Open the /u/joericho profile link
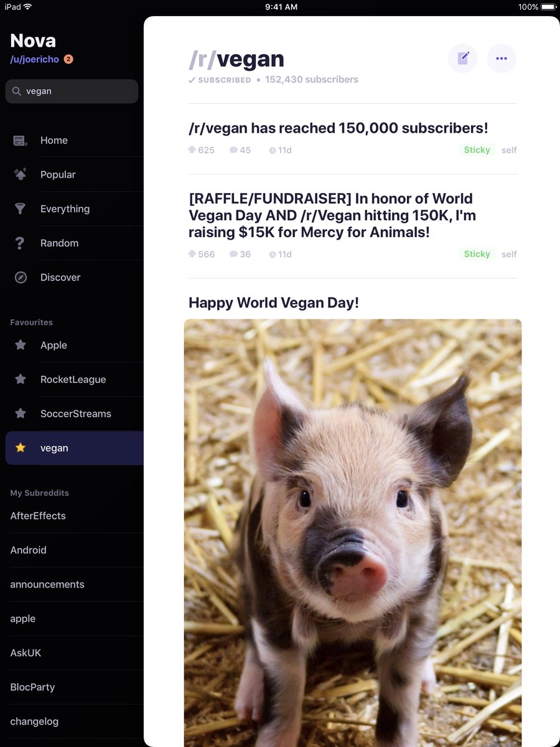 coord(34,60)
